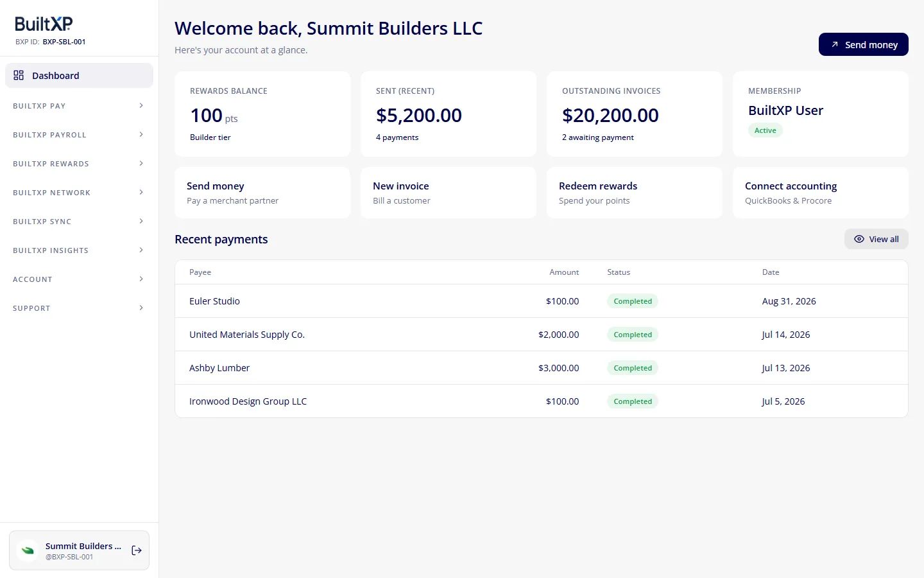Click the Date column header
Screen dimensions: 924x578
pos(771,272)
